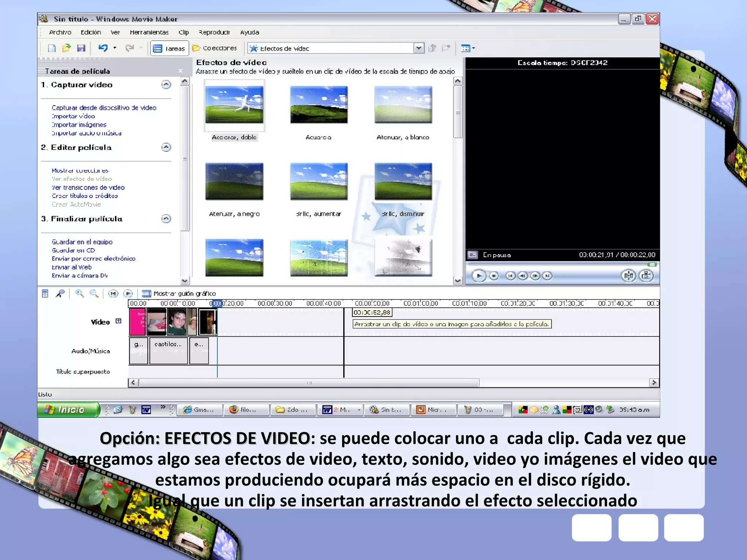Image resolution: width=747 pixels, height=560 pixels.
Task: Click Mostrar colecciones link
Action: tap(80, 171)
